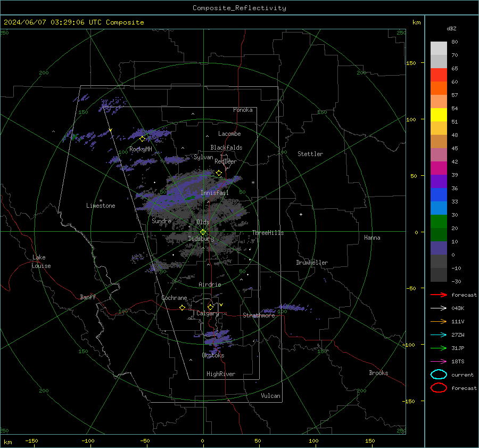Click the cyan 27ZW arrow icon
Viewport: 479px width, 448px height.
[439, 335]
